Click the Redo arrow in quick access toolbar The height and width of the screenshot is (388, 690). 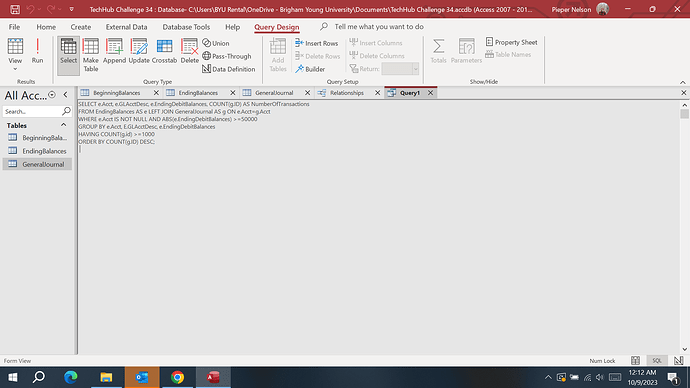(51, 9)
